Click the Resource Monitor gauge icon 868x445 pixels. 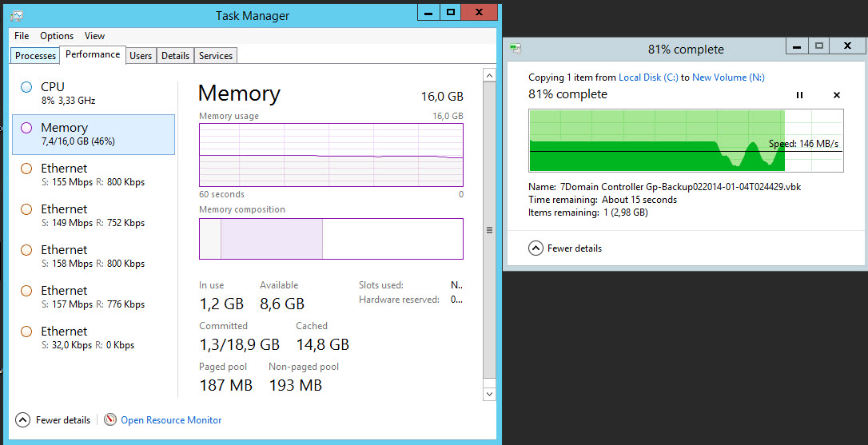(x=110, y=420)
